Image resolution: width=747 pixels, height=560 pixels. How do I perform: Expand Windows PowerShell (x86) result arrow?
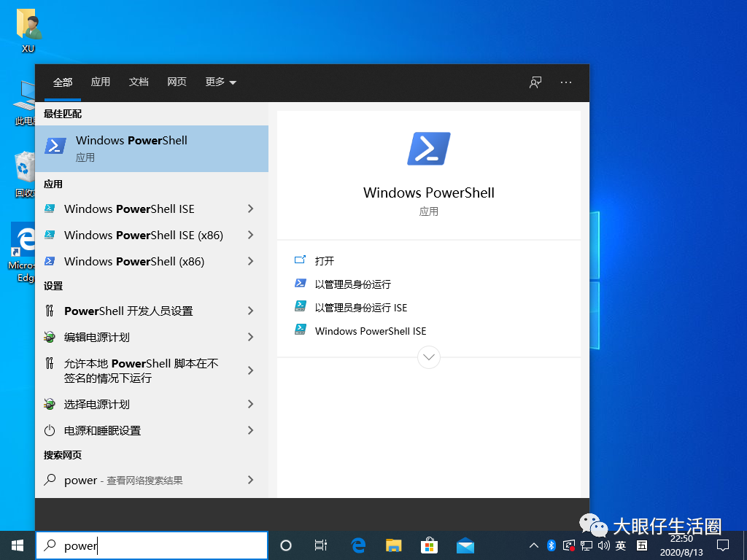251,261
